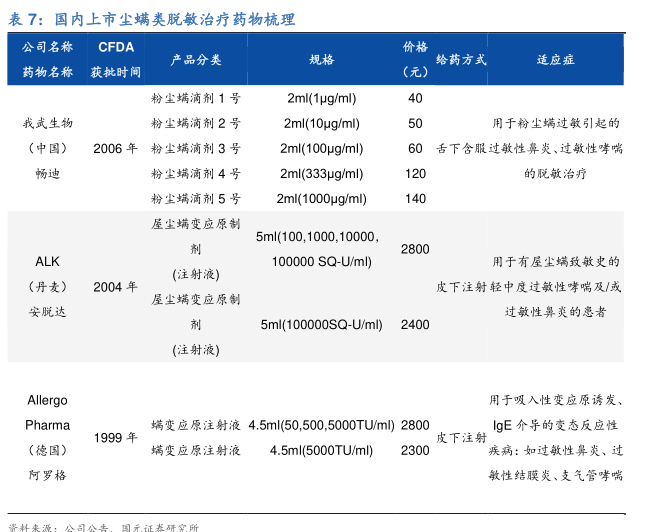Select the 'Allergo Pharma' company name
This screenshot has width=648, height=532.
point(47,412)
